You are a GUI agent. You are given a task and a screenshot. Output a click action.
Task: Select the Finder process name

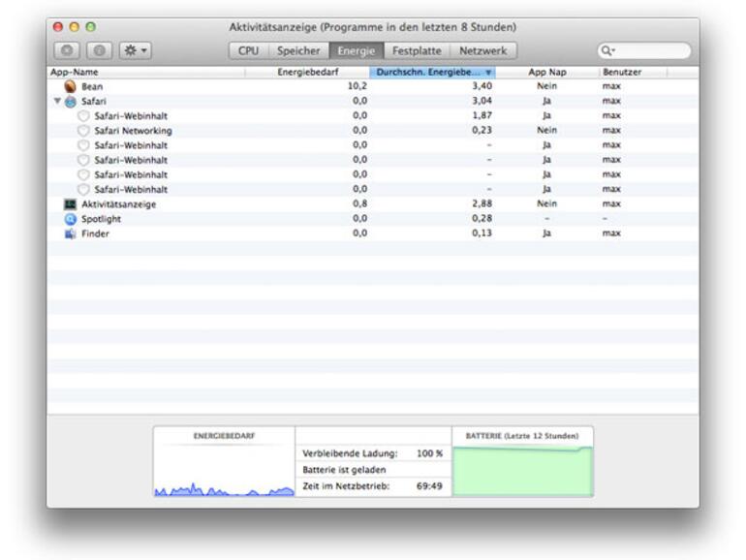coord(95,233)
